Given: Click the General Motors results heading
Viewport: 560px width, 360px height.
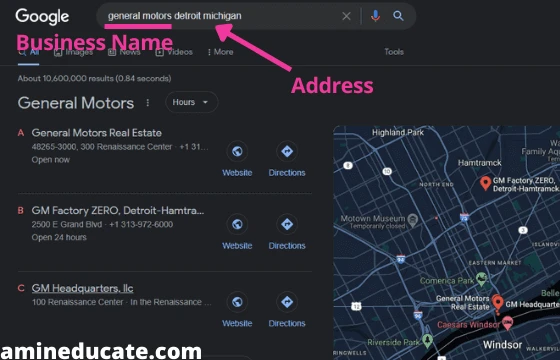Looking at the screenshot, I should [x=76, y=103].
